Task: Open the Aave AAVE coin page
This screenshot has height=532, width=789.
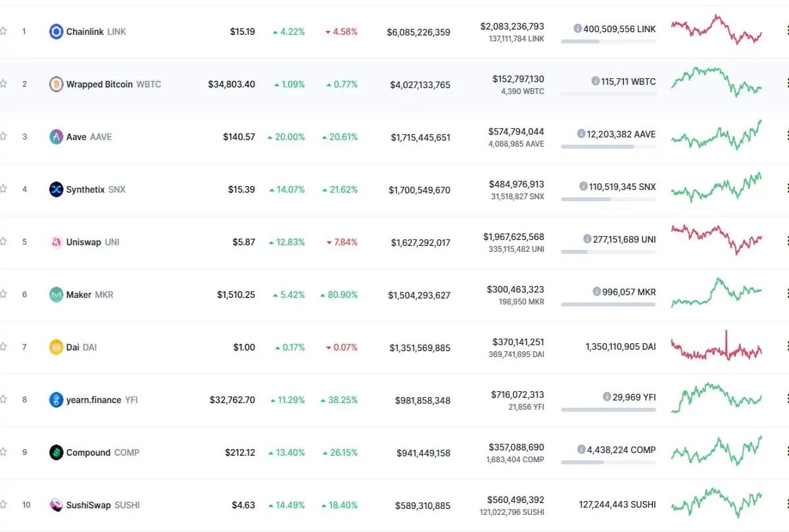Action: click(89, 137)
